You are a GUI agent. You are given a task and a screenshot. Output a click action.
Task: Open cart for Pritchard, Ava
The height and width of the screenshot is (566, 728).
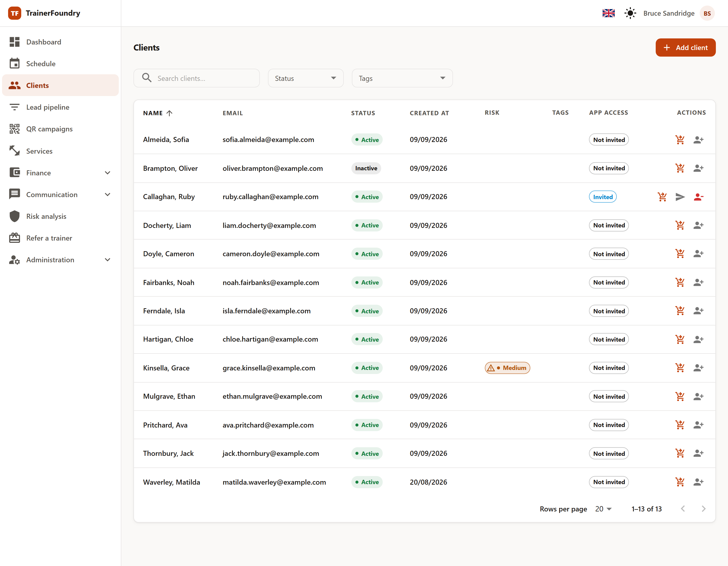[x=680, y=425]
